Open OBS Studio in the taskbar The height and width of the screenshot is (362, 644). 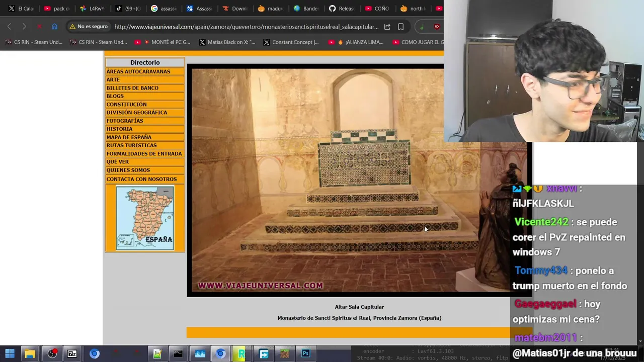coord(52,353)
